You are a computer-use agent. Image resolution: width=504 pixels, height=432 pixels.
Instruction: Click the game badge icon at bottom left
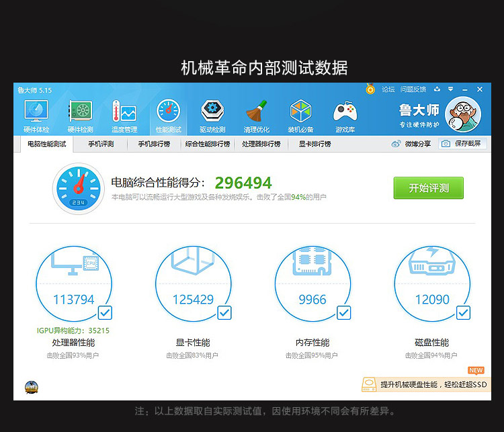32,387
